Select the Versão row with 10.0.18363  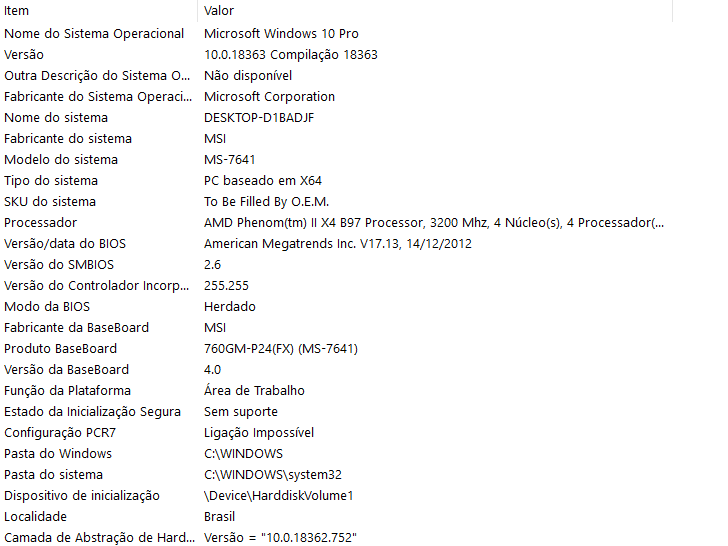click(x=336, y=54)
